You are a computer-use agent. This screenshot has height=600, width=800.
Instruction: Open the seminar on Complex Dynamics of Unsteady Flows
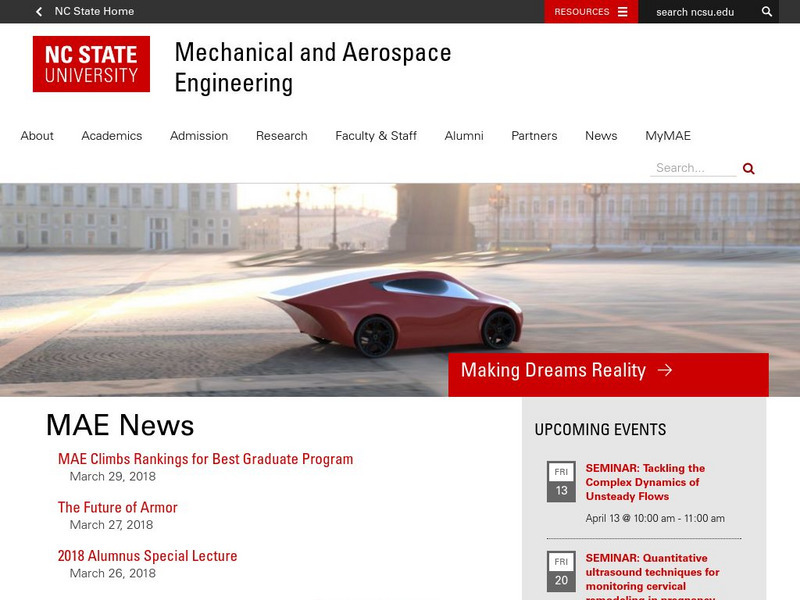[x=645, y=480]
